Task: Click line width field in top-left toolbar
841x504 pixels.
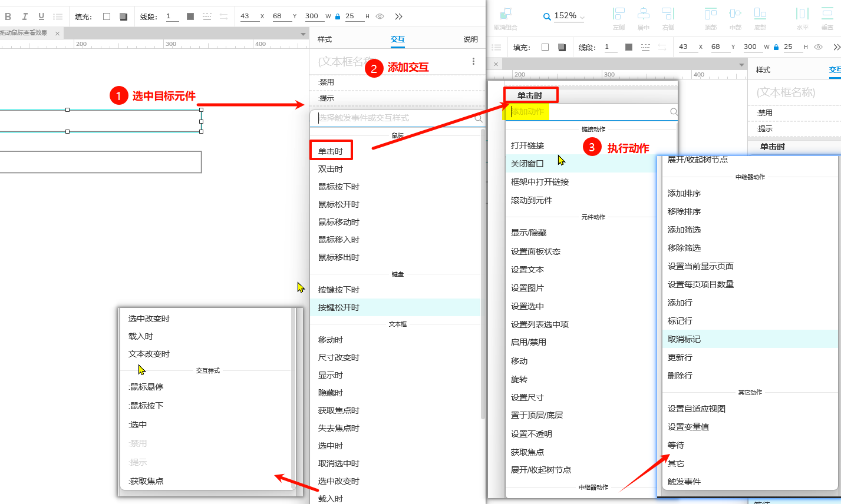Action: (172, 16)
